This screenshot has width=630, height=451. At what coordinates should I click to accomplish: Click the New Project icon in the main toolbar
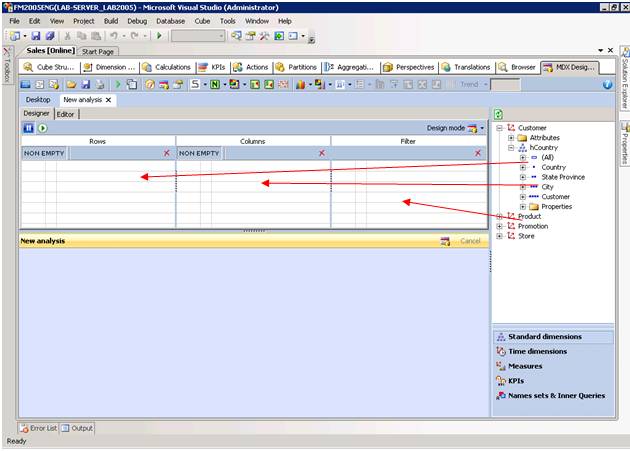pos(15,36)
